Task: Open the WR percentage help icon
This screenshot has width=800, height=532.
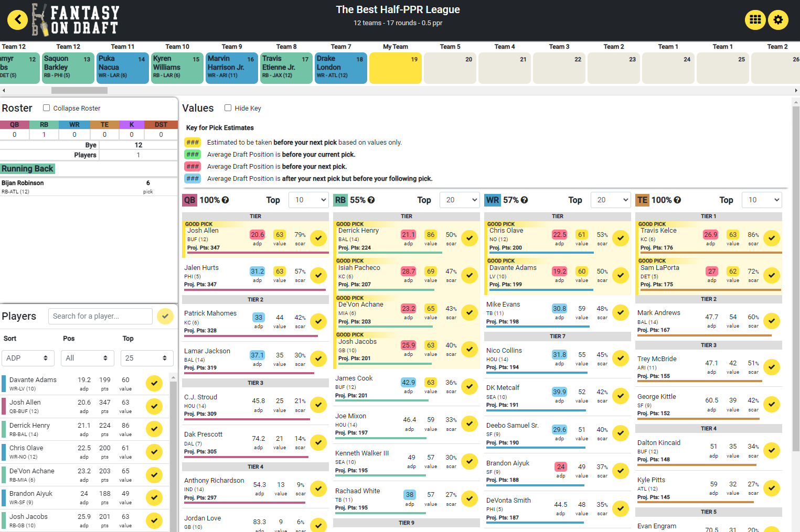Action: (x=525, y=200)
